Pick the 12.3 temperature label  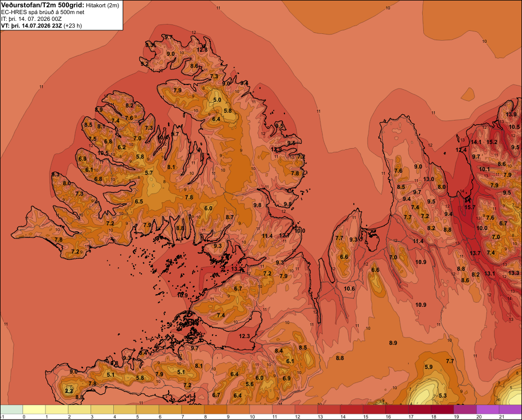click(244, 336)
